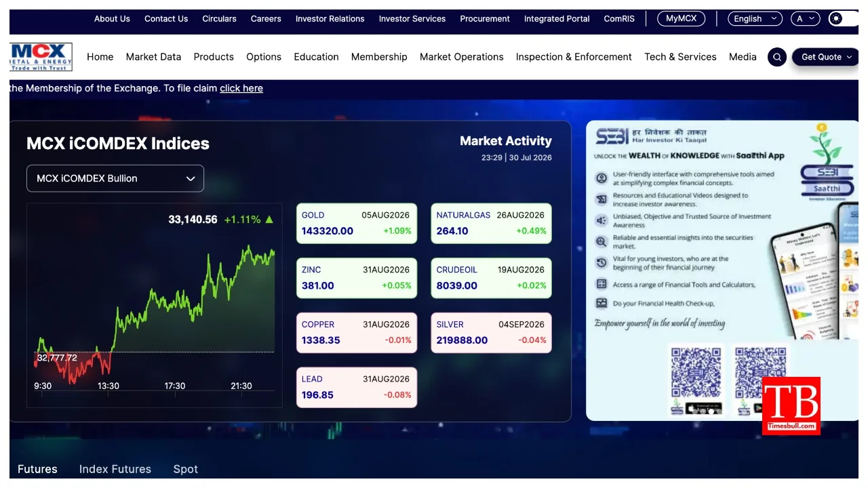Open the MCX iCOMDEX Bullion selector

click(115, 178)
